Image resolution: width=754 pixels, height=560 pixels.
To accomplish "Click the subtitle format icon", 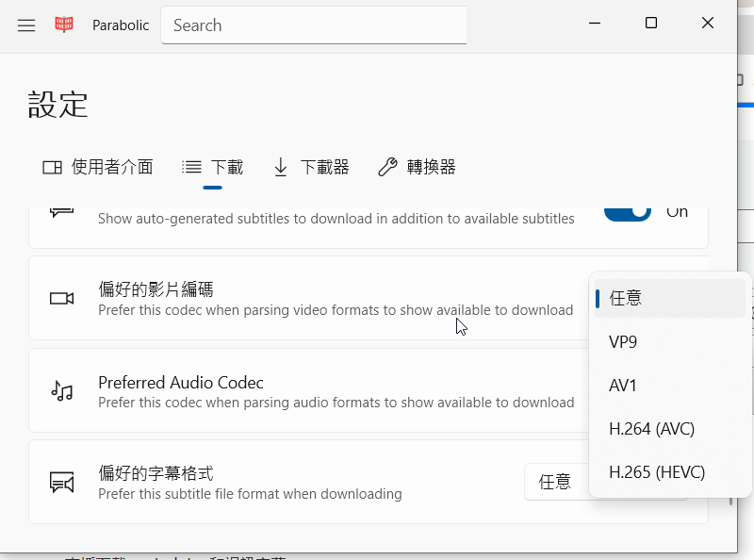I will pos(62,483).
